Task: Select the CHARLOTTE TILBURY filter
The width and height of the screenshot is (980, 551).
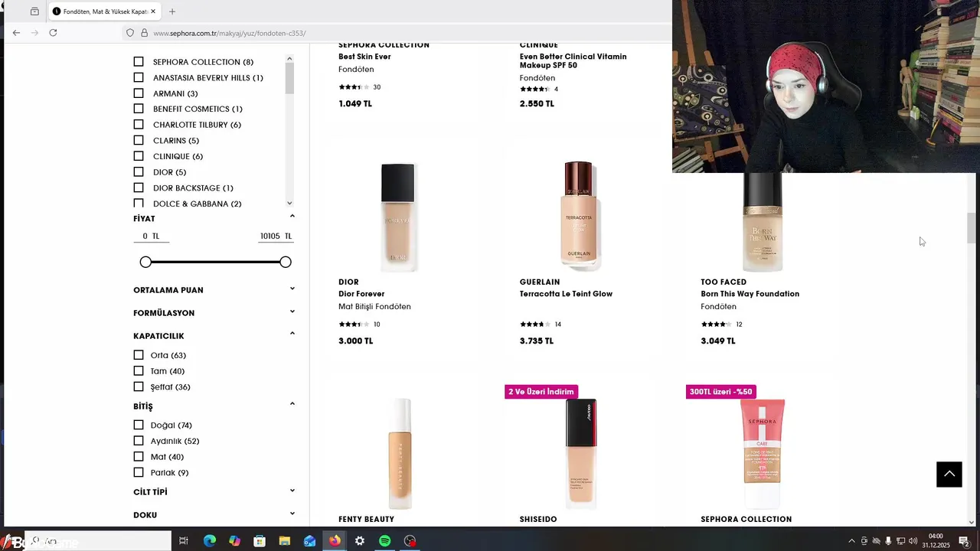Action: 139,125
